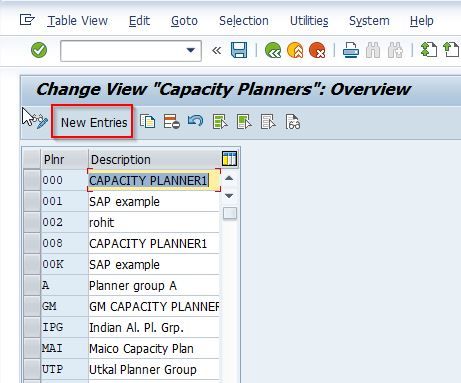Click the Print icon
This screenshot has height=383, width=461.
(x=351, y=50)
